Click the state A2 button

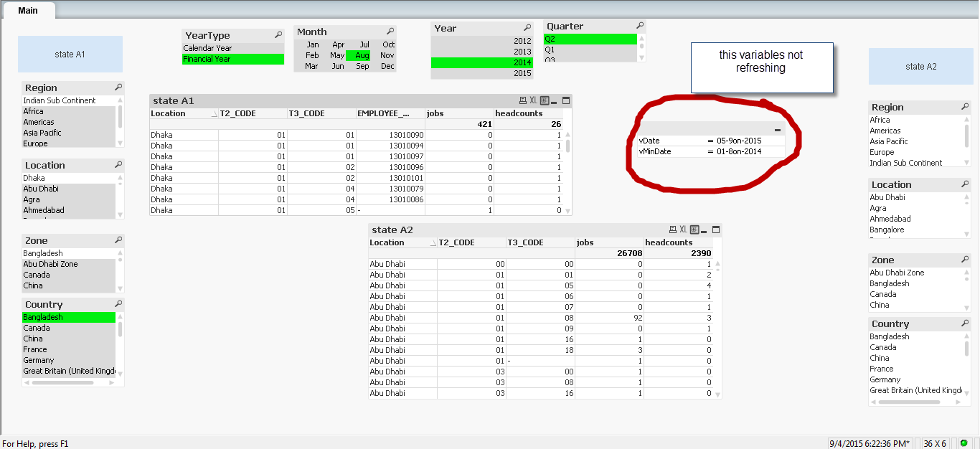coord(921,66)
